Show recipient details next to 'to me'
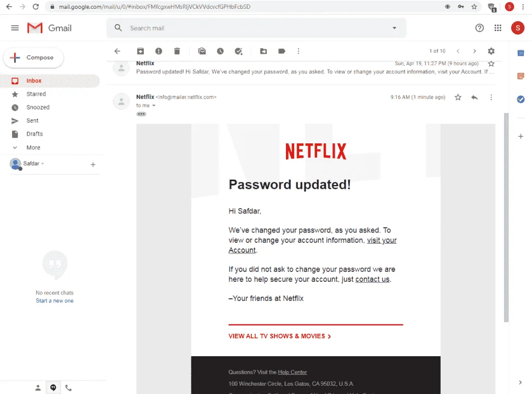This screenshot has height=394, width=532. (154, 106)
